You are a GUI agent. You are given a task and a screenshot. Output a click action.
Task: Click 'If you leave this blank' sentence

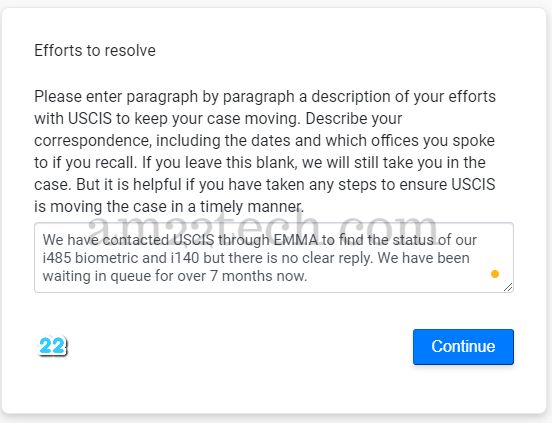[218, 163]
